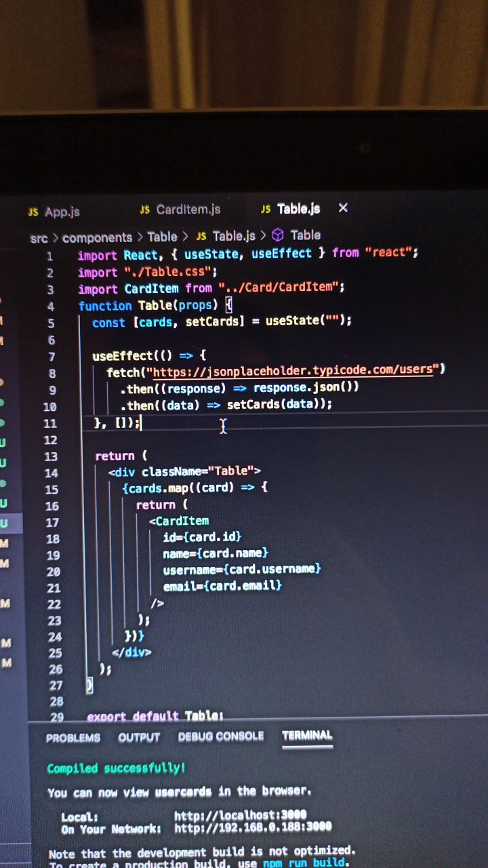This screenshot has height=868, width=488.
Task: Open the DEBUG CONSOLE panel tab
Action: (221, 736)
